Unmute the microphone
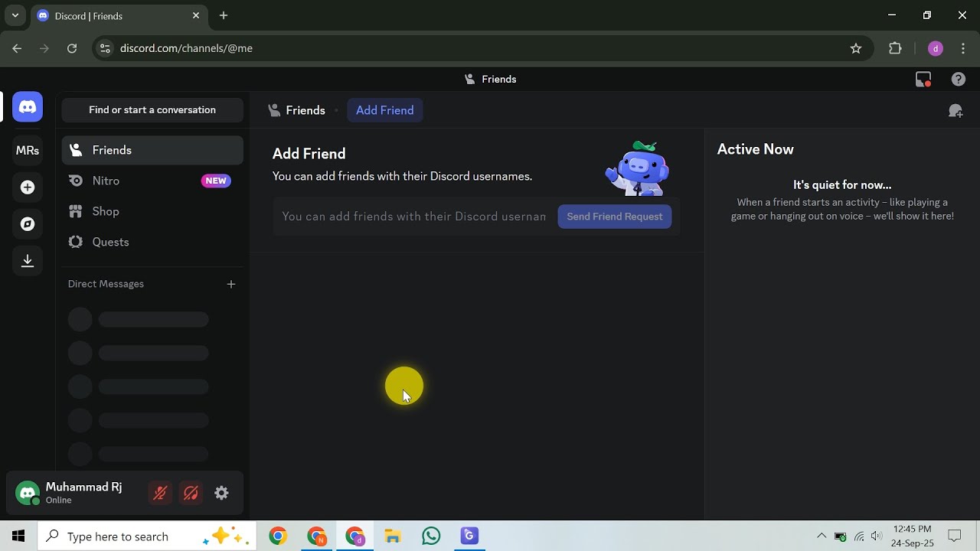The width and height of the screenshot is (980, 551). 160,494
